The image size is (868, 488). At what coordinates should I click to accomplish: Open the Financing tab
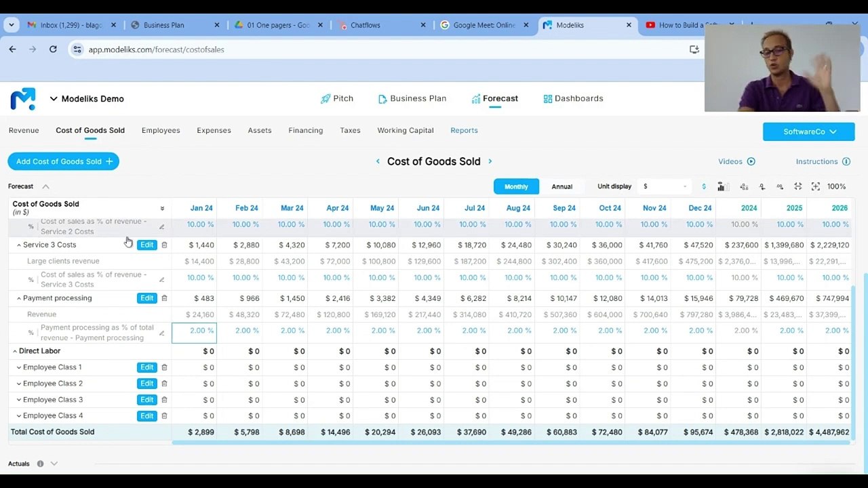306,130
